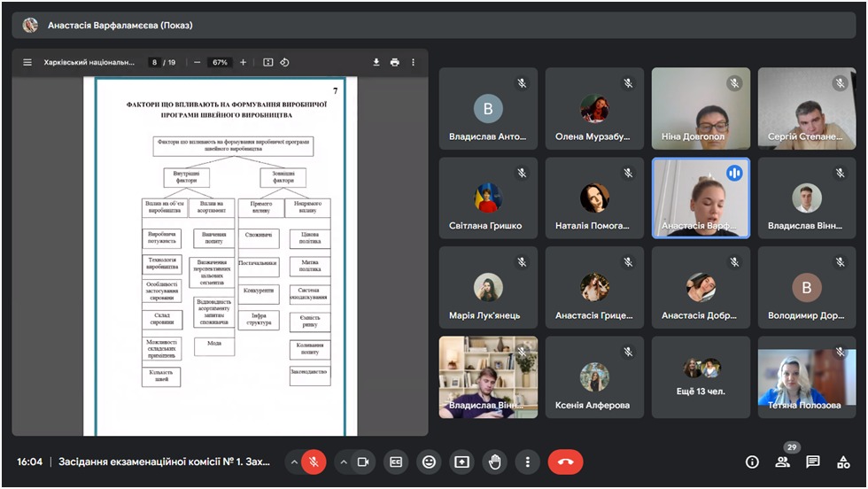Expand video settings arrow beside camera
The image size is (868, 489).
pyautogui.click(x=343, y=462)
